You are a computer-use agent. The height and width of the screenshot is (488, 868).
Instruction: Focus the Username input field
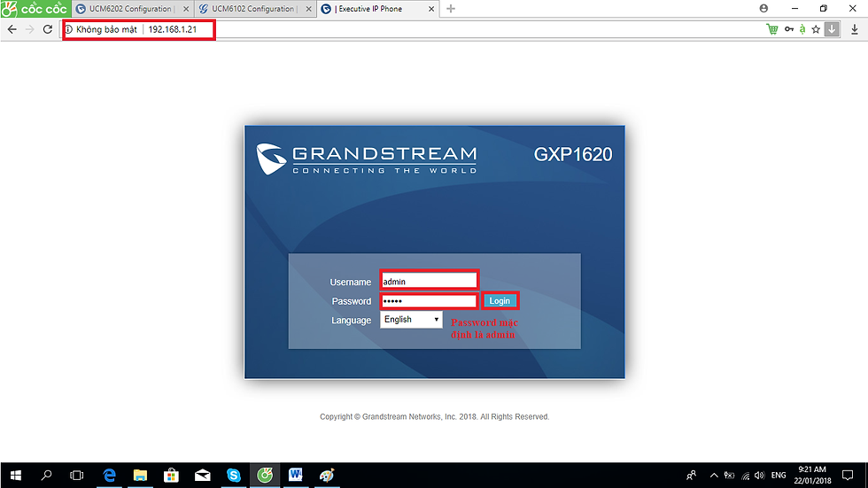[x=429, y=281]
